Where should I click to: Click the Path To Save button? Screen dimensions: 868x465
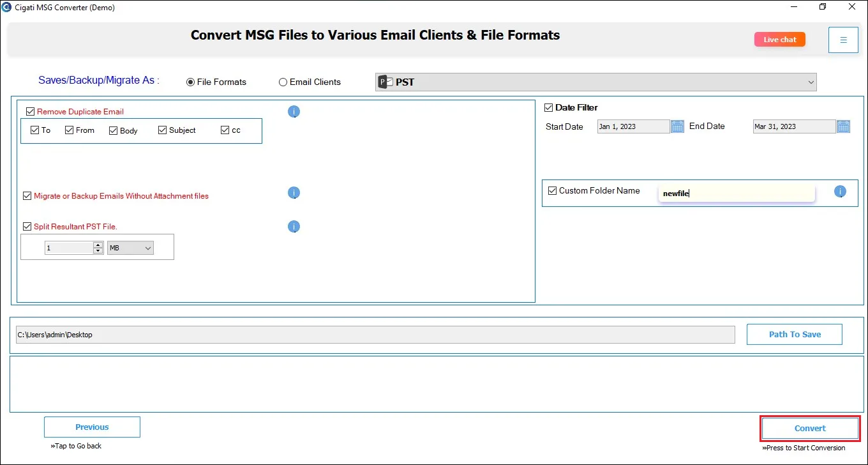pos(795,334)
